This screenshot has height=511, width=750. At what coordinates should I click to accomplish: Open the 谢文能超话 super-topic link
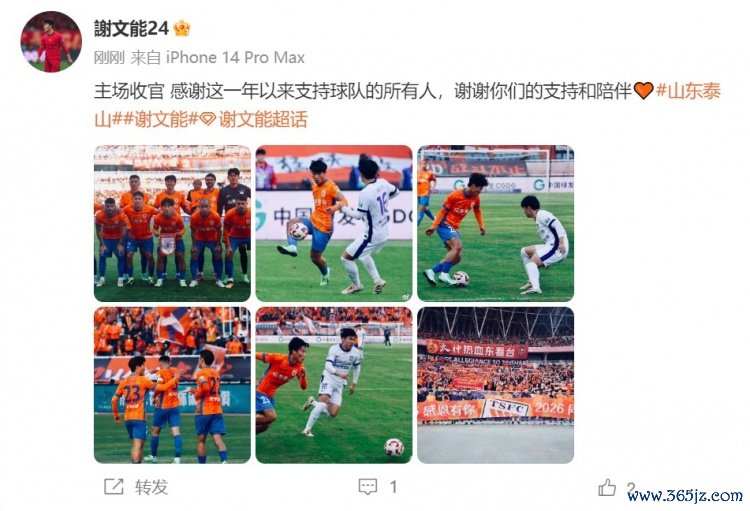pyautogui.click(x=263, y=119)
